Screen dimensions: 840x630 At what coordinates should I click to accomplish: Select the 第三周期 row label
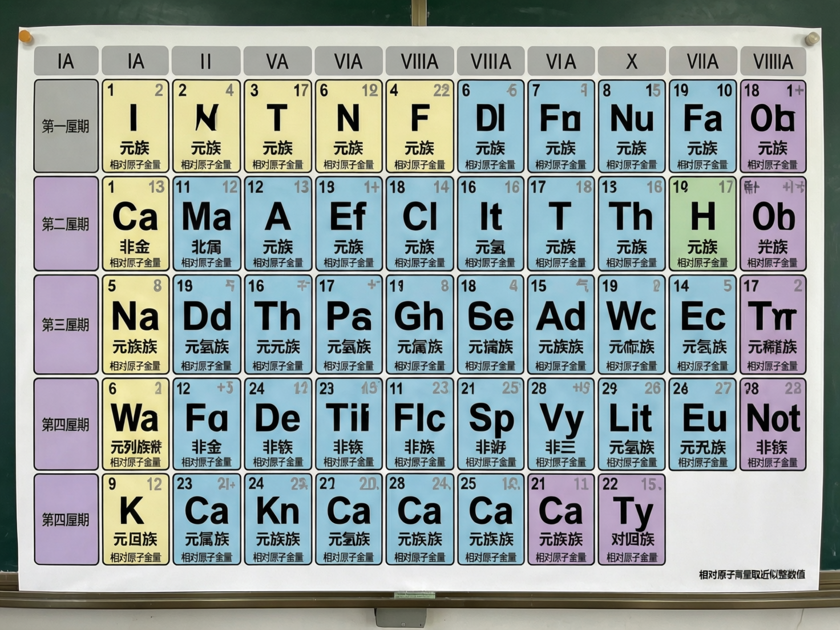pos(66,324)
